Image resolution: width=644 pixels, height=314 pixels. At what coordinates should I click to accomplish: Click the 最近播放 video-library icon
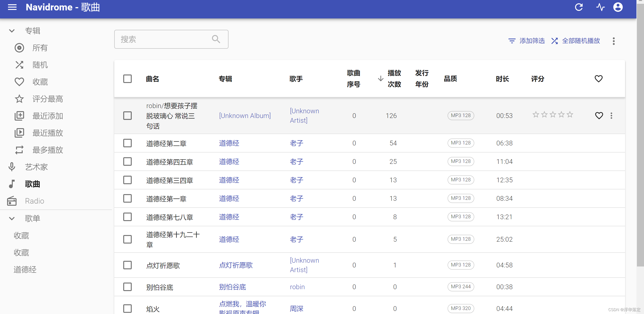click(19, 133)
